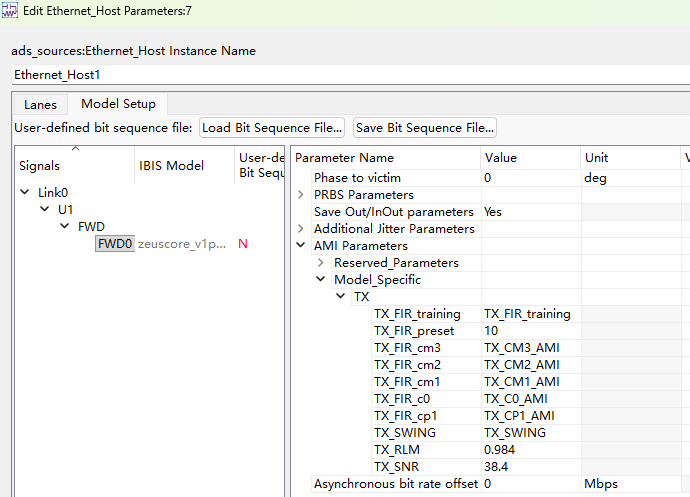Click the Mbps unit cell

coord(631,484)
